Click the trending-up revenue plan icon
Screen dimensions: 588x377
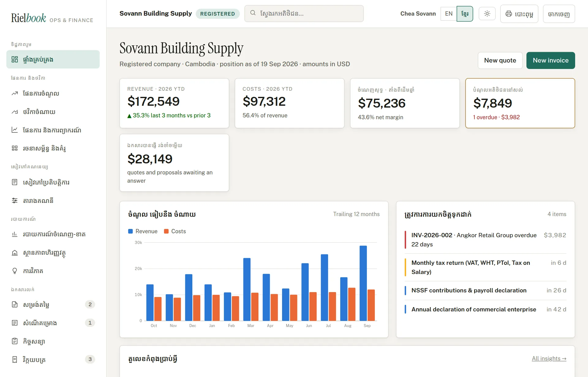tap(15, 93)
